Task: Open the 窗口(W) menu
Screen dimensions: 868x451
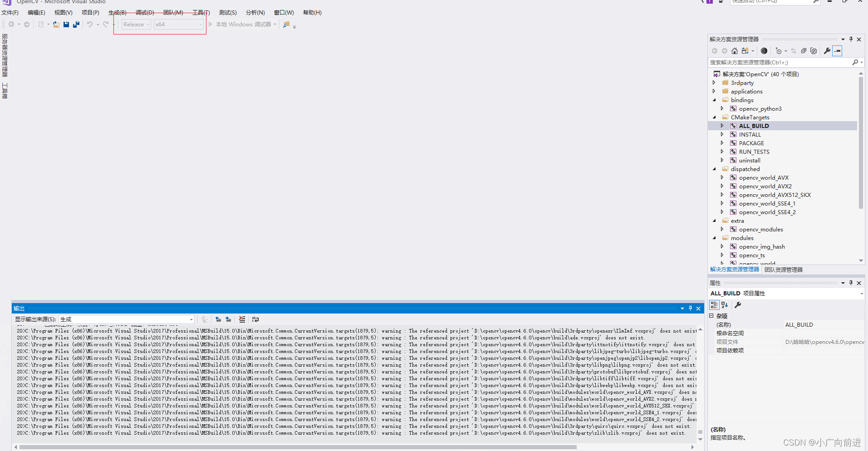Action: click(284, 13)
